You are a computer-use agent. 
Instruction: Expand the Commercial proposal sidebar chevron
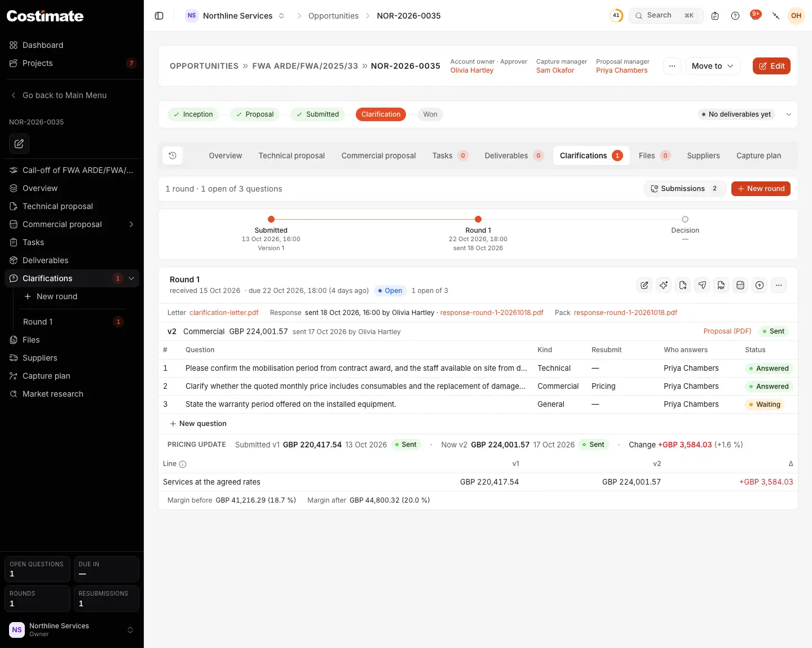(131, 224)
